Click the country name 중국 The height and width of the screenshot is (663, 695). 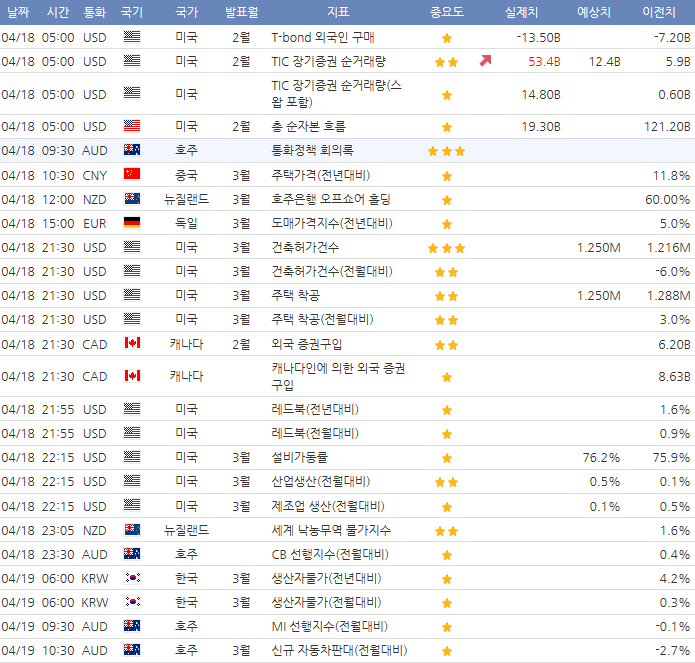coord(186,176)
